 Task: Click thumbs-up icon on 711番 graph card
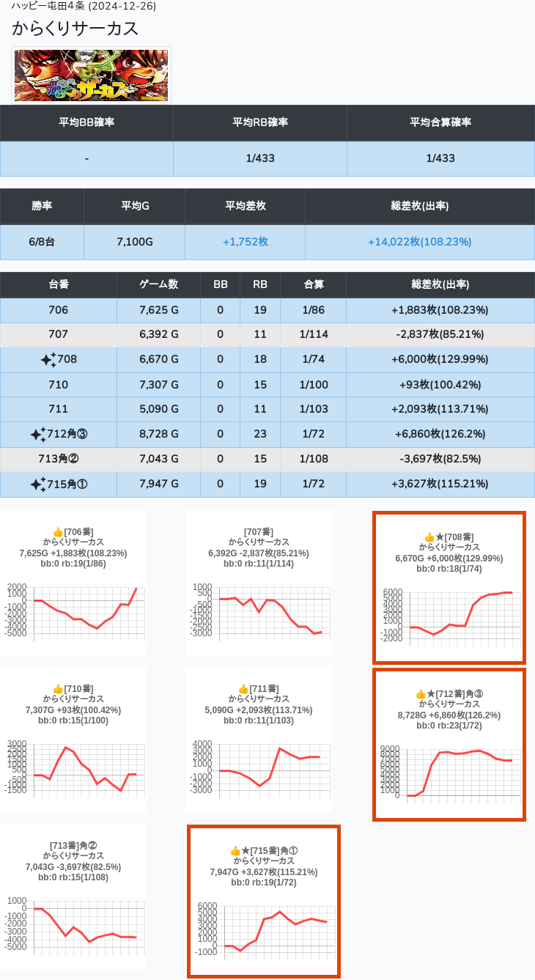243,689
